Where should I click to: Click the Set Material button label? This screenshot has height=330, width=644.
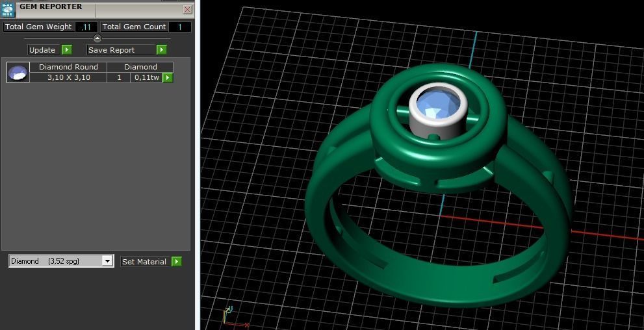(x=146, y=261)
